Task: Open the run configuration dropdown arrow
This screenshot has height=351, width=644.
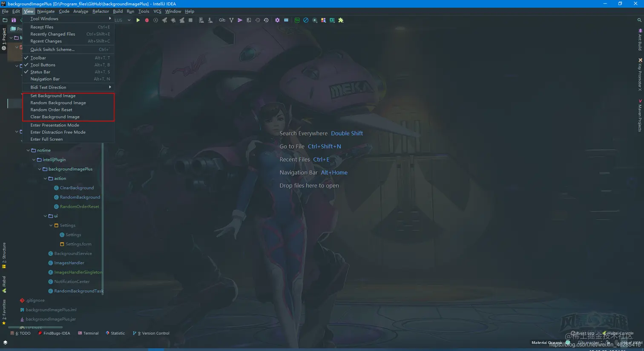Action: (x=129, y=20)
